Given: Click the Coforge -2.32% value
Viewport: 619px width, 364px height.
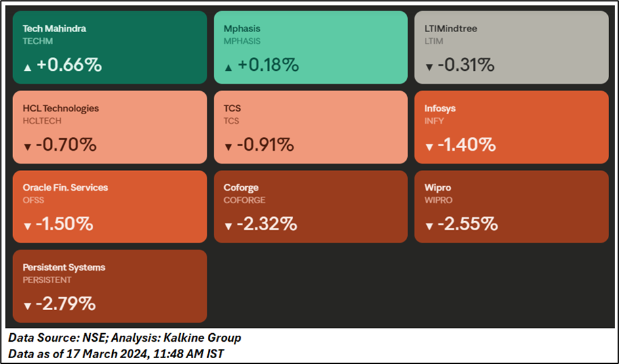Looking at the screenshot, I should click(x=267, y=224).
